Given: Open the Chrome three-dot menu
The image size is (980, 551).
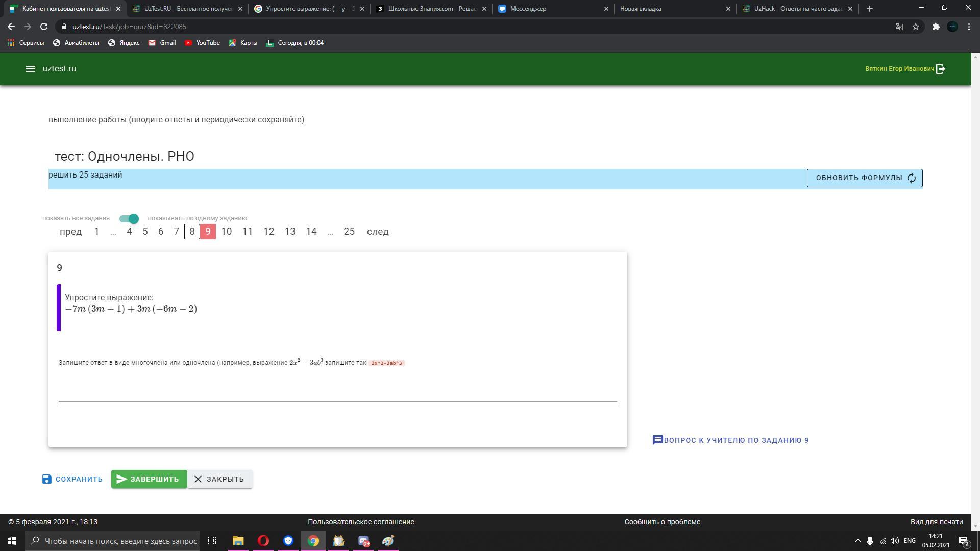Looking at the screenshot, I should click(969, 27).
